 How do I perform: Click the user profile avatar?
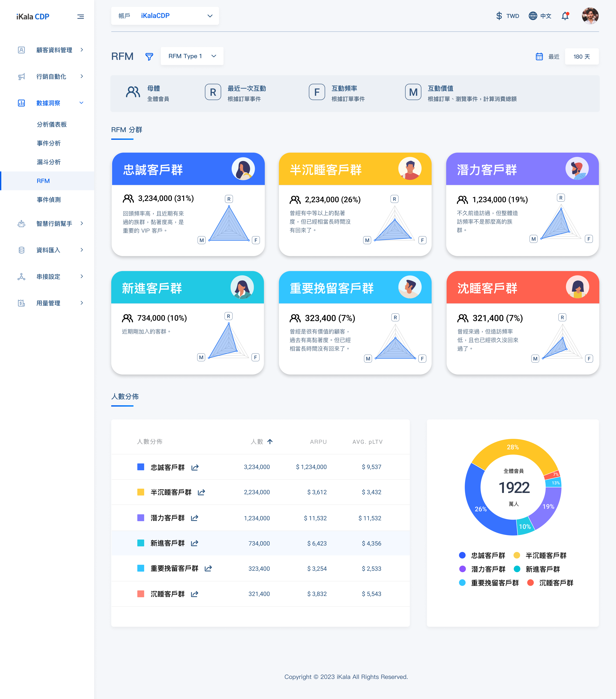point(590,16)
